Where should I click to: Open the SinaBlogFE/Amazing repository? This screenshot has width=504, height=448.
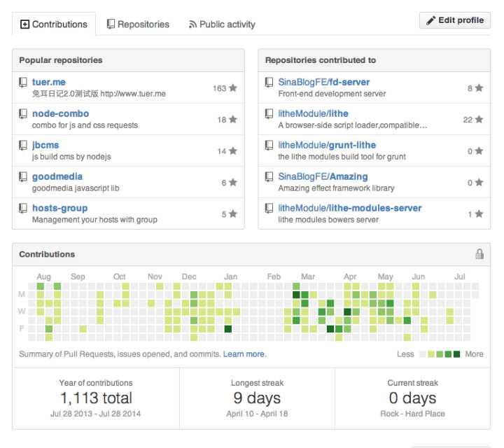point(323,176)
